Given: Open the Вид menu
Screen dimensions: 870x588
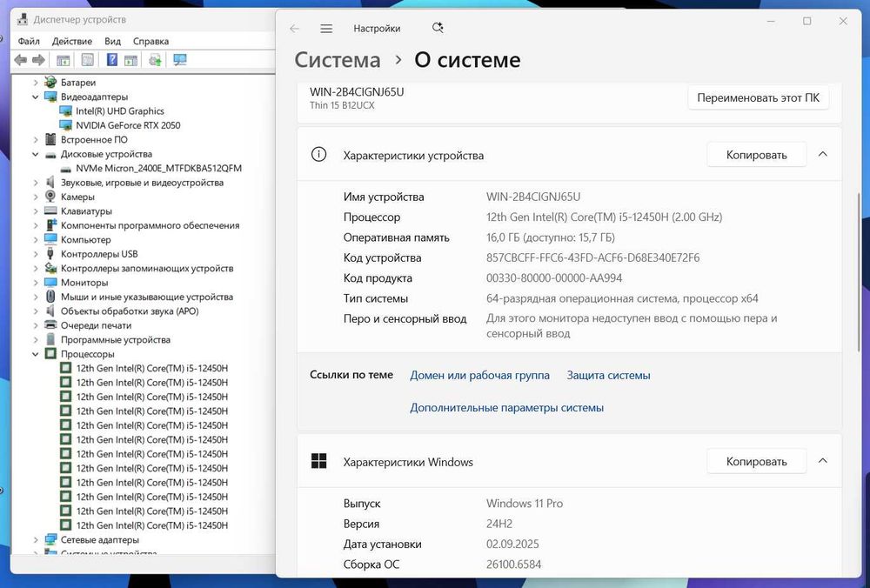Looking at the screenshot, I should click(x=112, y=41).
